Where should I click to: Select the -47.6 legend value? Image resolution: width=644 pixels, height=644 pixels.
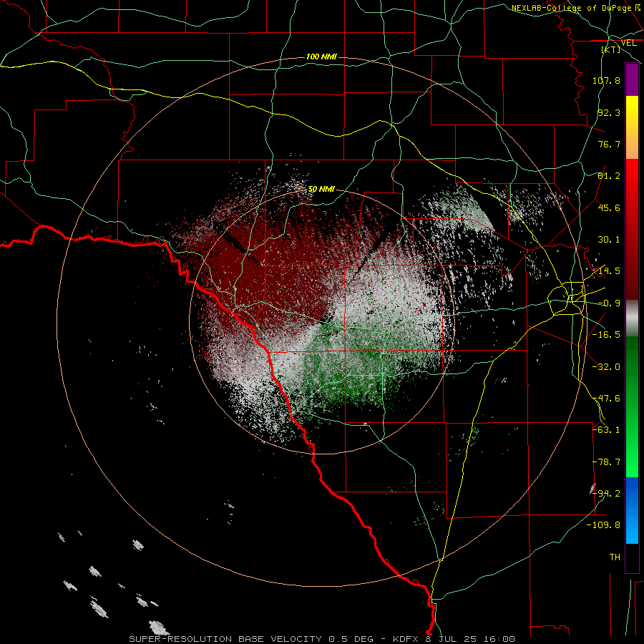tap(606, 399)
